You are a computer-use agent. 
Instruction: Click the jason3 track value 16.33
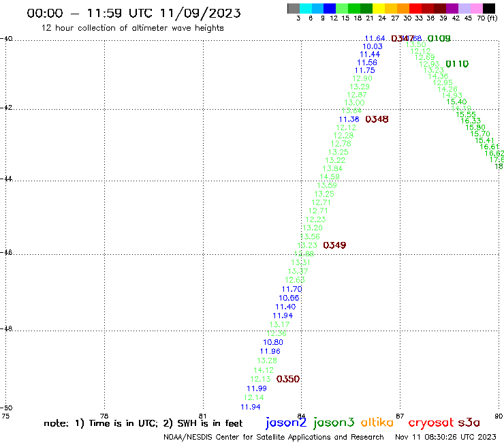471,121
